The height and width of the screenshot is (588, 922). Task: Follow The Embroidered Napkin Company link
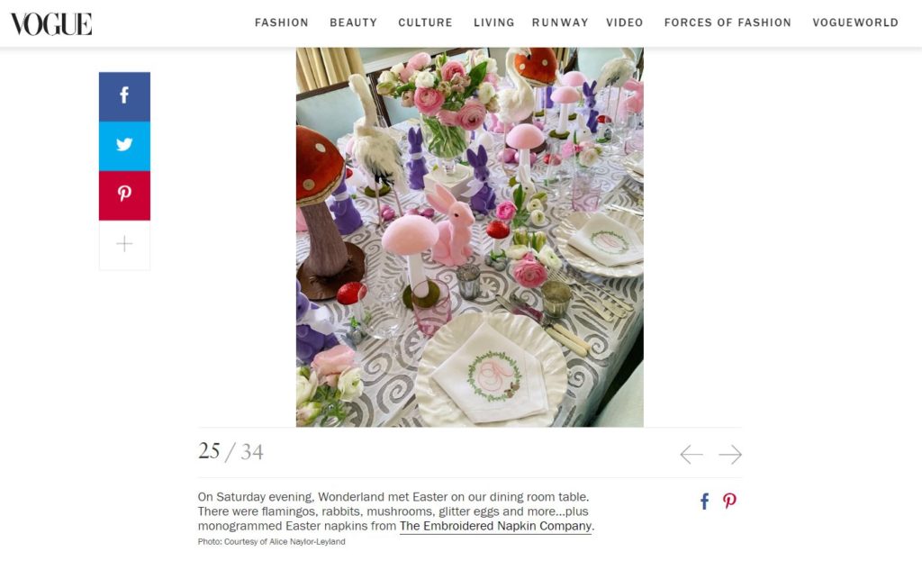click(496, 526)
